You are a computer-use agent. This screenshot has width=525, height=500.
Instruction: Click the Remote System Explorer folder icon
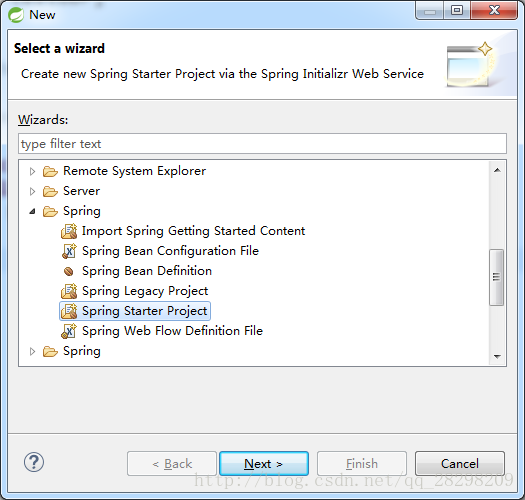click(x=50, y=171)
